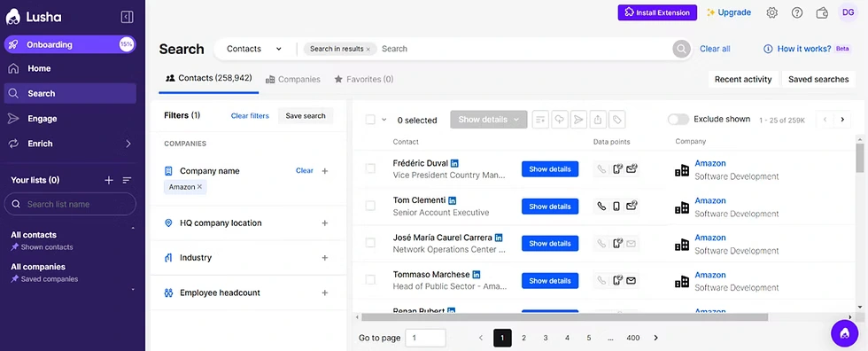This screenshot has height=351, width=868.
Task: Open the DG user avatar menu
Action: tap(849, 12)
